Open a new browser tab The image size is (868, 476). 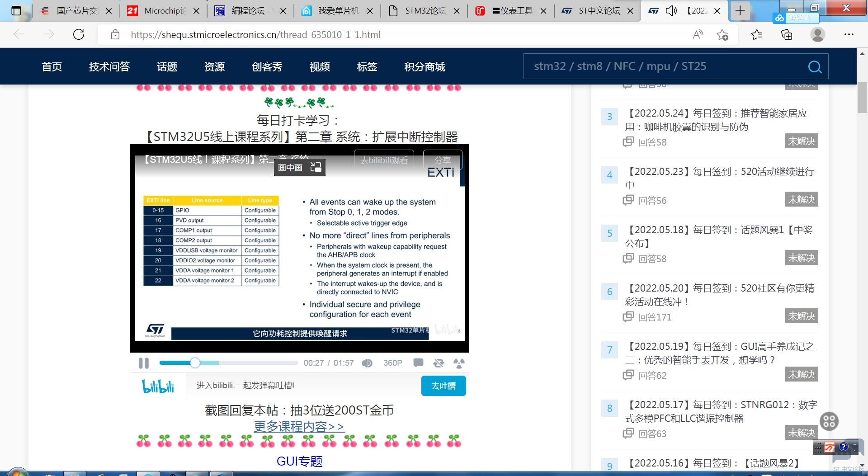740,10
